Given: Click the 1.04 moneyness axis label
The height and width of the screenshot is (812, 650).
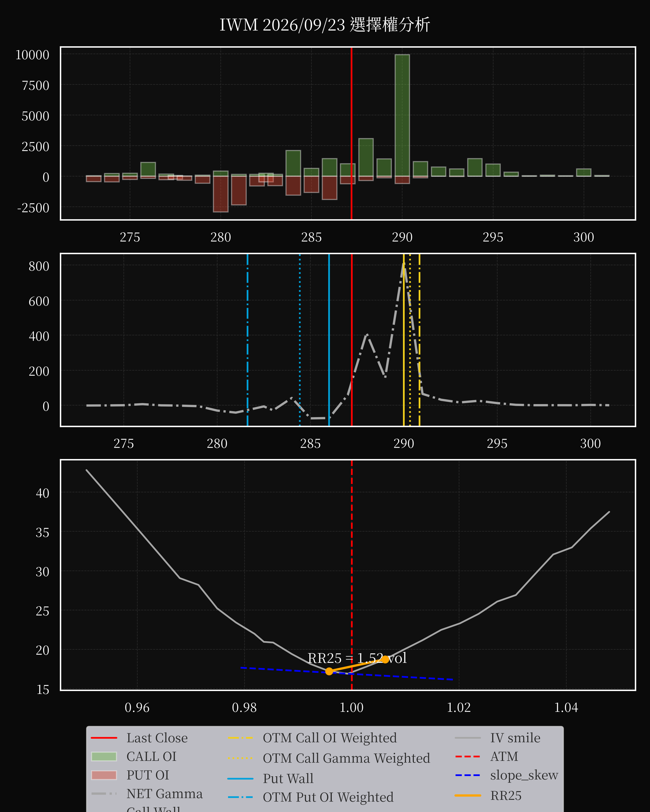Looking at the screenshot, I should [x=566, y=708].
